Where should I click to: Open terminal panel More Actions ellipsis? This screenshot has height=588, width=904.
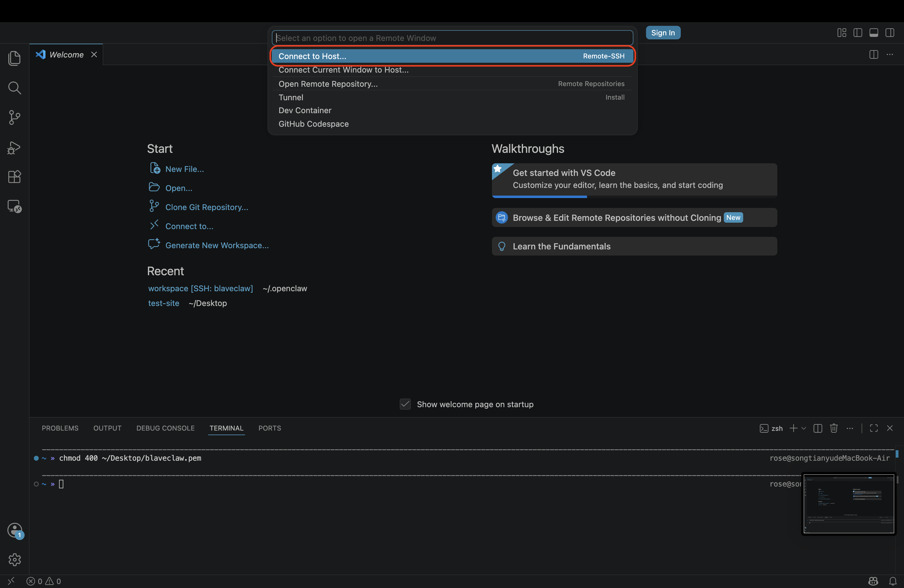pyautogui.click(x=850, y=428)
